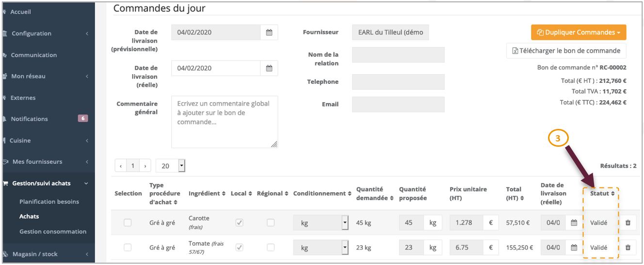Expand Dupliquer Commandes dropdown button

(x=579, y=32)
